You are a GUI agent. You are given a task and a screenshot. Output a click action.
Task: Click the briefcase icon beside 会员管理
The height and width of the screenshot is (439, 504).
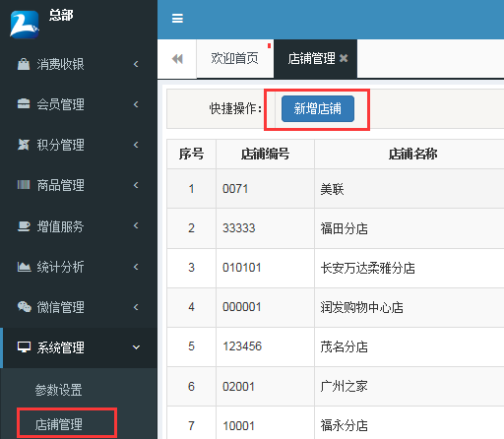pyautogui.click(x=24, y=104)
